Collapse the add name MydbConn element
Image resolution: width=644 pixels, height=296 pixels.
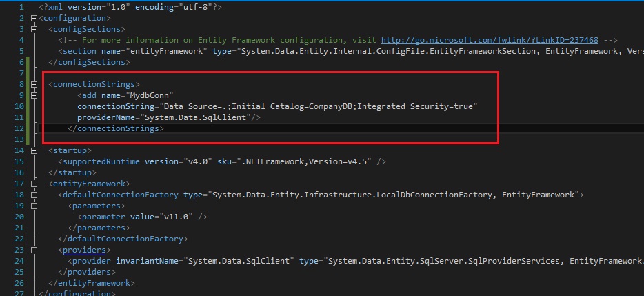click(x=34, y=95)
